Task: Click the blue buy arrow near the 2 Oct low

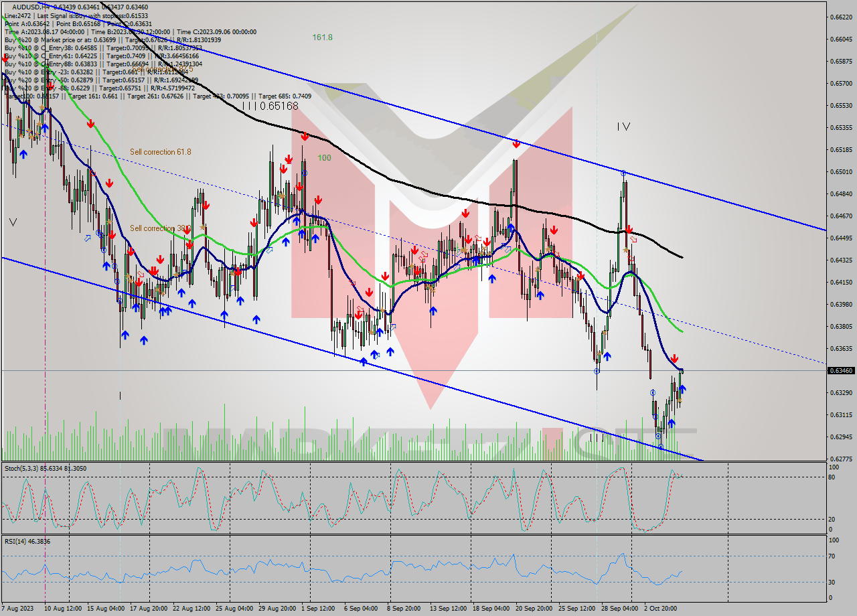Action: 672,422
